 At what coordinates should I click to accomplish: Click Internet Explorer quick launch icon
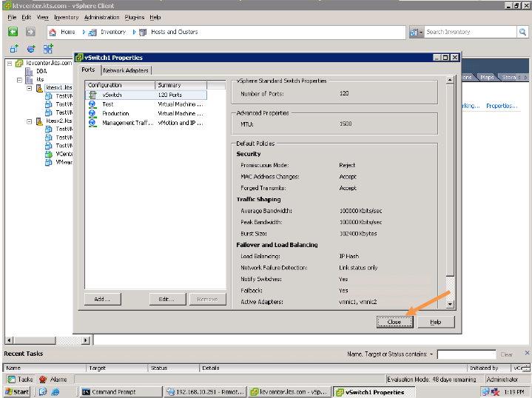55,392
